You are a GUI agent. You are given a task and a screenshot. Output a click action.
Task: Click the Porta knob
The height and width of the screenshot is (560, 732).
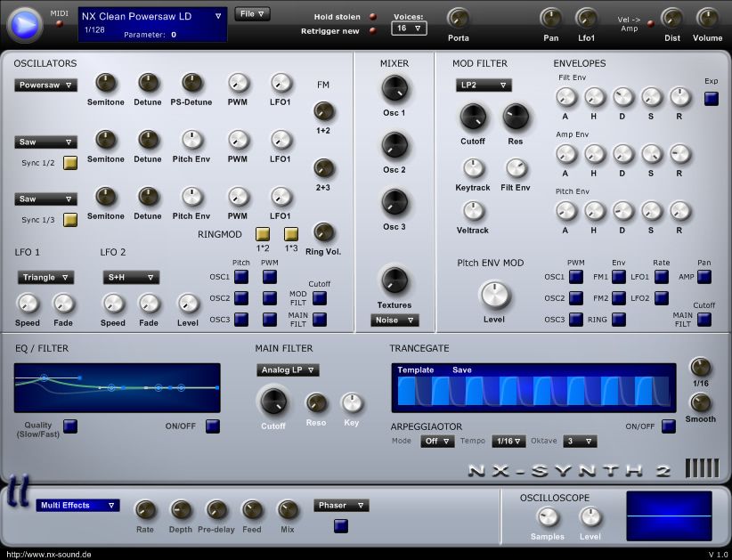458,19
